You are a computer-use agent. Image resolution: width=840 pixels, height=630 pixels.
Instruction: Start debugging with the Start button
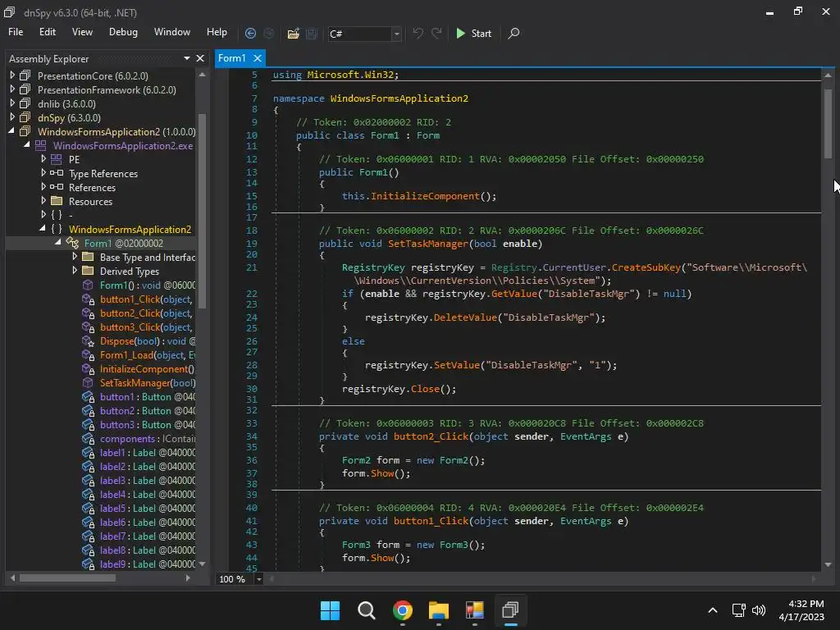tap(473, 33)
